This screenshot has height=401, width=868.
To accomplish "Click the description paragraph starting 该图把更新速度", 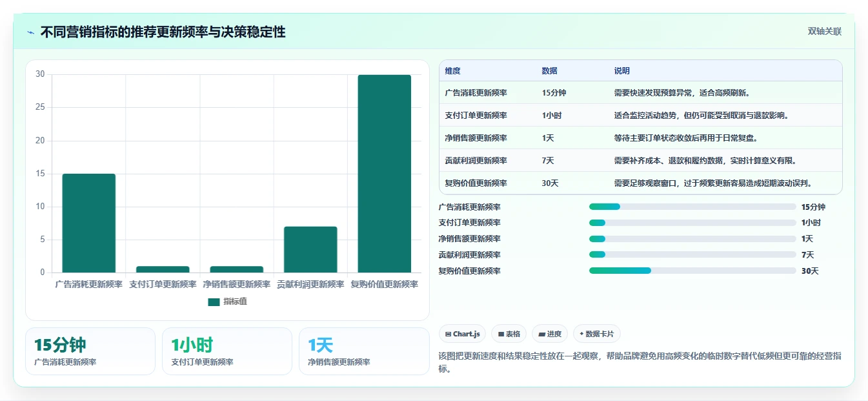I will pos(640,362).
